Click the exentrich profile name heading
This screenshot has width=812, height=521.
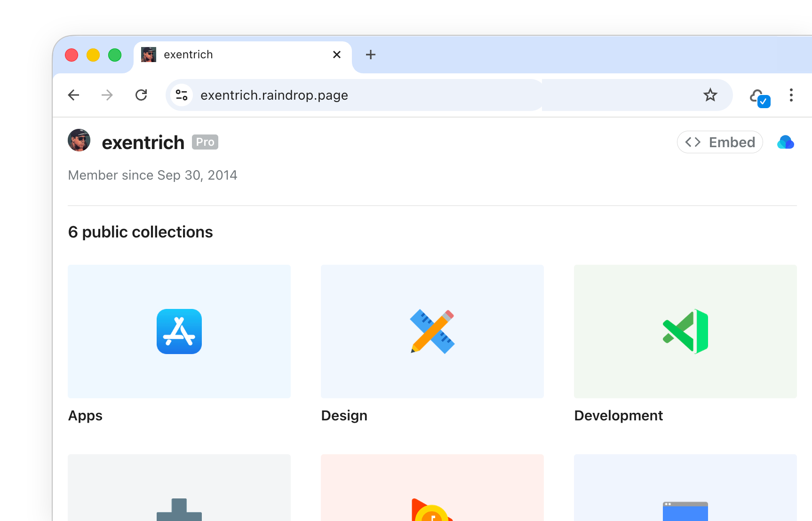pyautogui.click(x=143, y=142)
